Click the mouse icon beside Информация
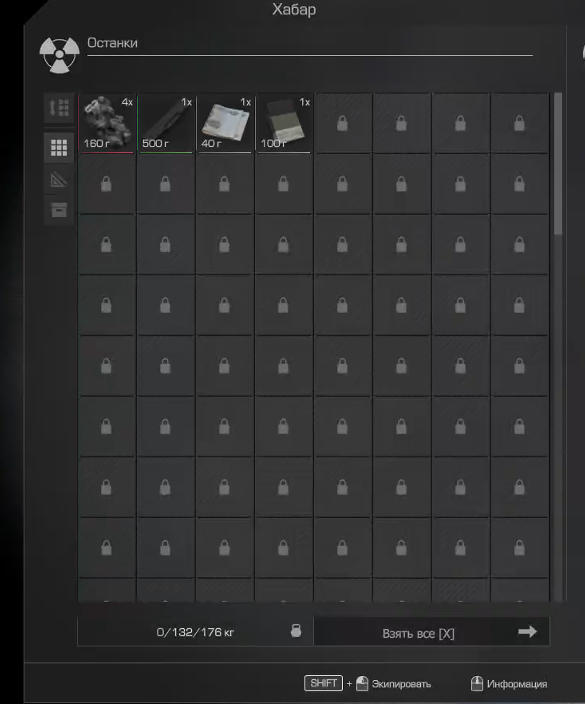 476,683
